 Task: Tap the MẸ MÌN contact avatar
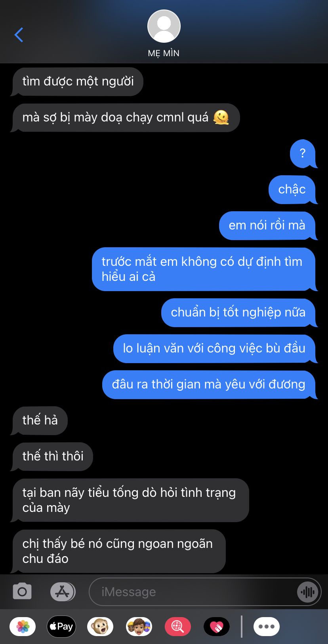click(x=164, y=26)
